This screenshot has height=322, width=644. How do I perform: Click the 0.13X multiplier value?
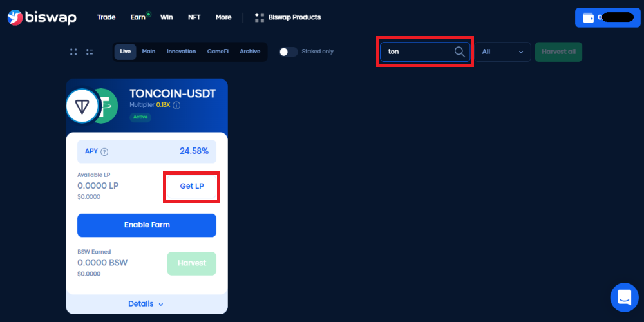point(163,106)
